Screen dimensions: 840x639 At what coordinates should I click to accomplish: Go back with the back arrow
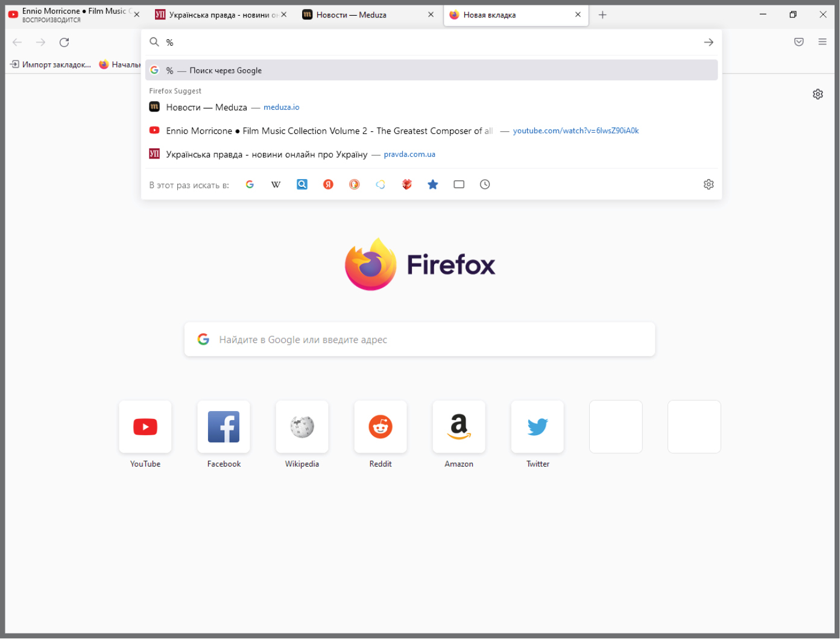17,42
